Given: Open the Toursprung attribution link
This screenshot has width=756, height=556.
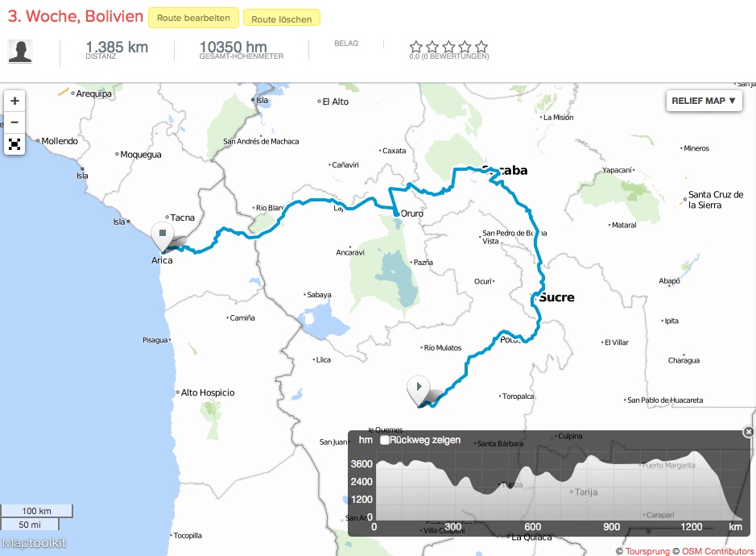Looking at the screenshot, I should pos(646,551).
